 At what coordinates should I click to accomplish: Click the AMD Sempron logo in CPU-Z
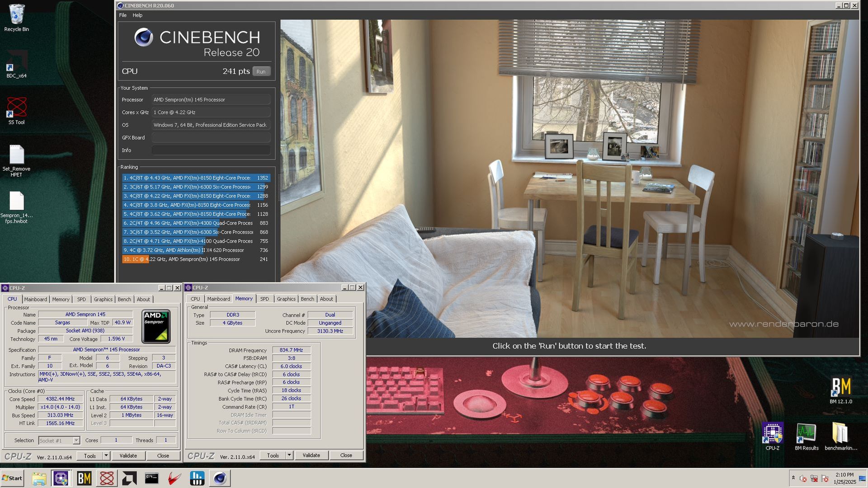pos(156,326)
